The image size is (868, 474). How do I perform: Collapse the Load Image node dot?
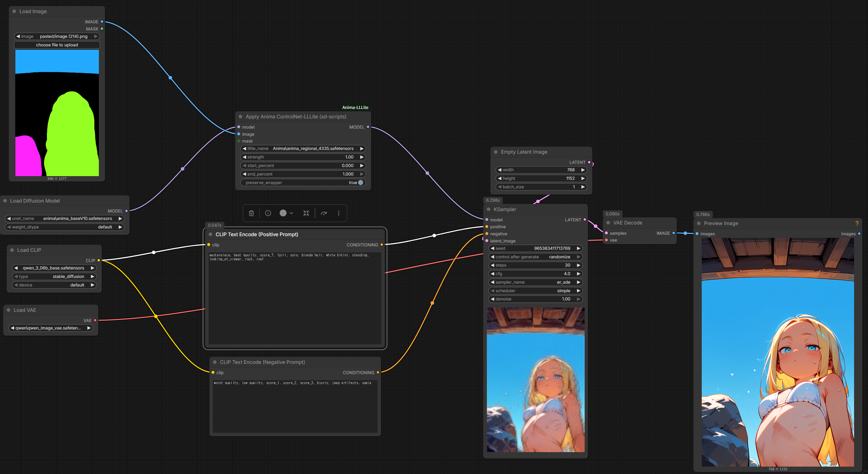14,11
